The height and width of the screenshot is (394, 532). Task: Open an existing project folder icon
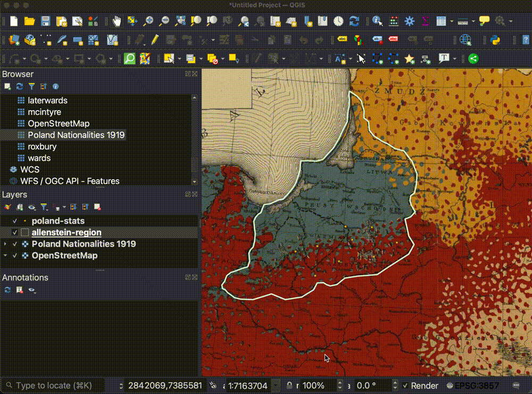click(29, 21)
